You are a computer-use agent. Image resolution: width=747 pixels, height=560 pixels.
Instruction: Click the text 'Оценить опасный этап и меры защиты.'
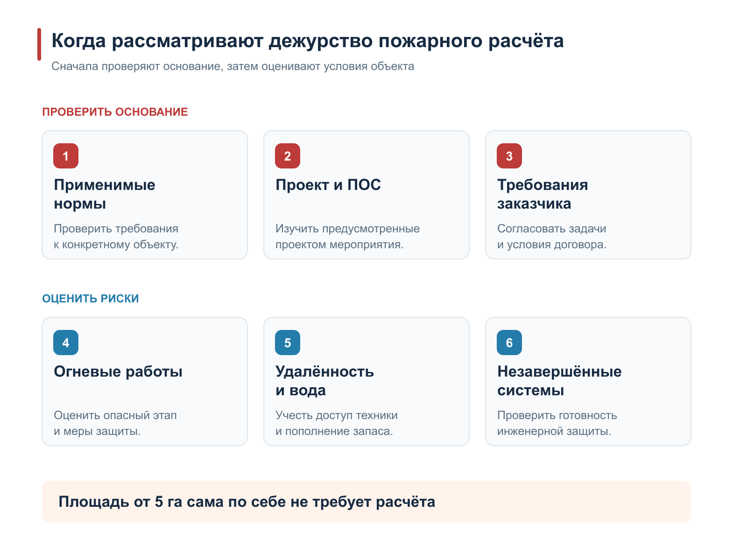[115, 423]
